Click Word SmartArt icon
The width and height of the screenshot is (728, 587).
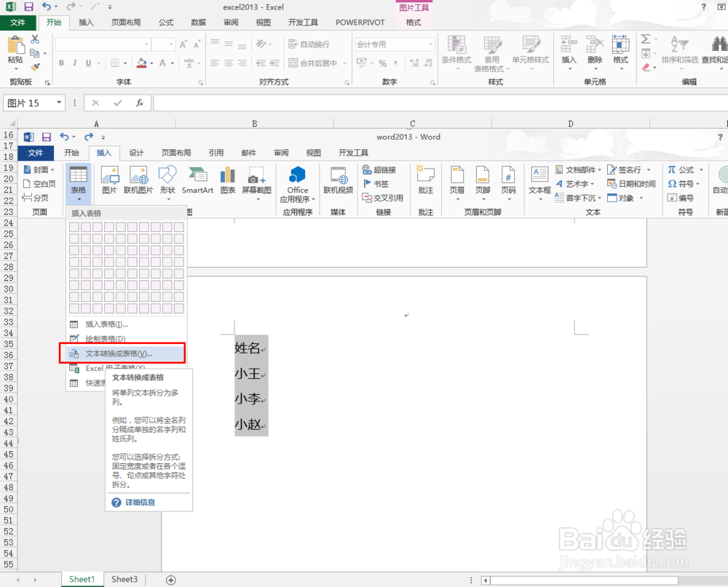(x=197, y=175)
